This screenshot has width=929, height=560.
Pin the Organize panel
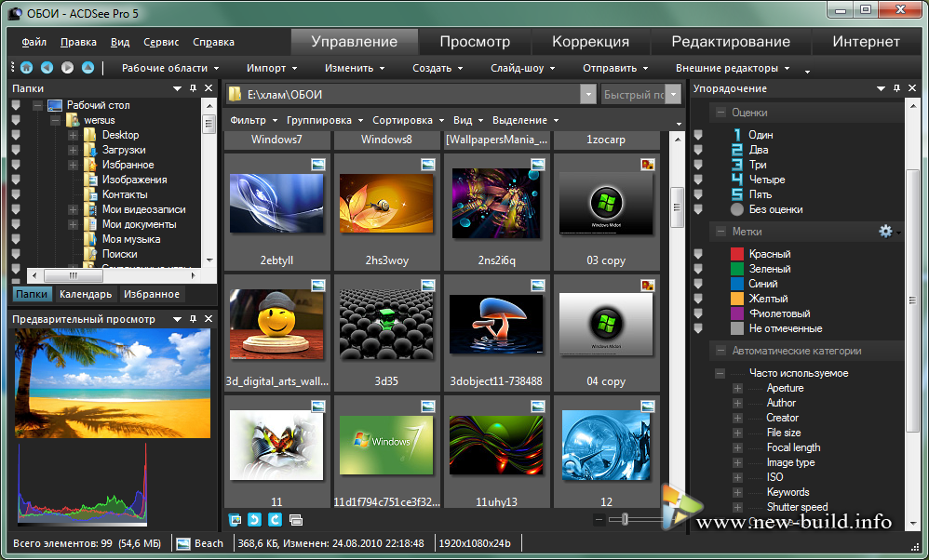[x=897, y=88]
